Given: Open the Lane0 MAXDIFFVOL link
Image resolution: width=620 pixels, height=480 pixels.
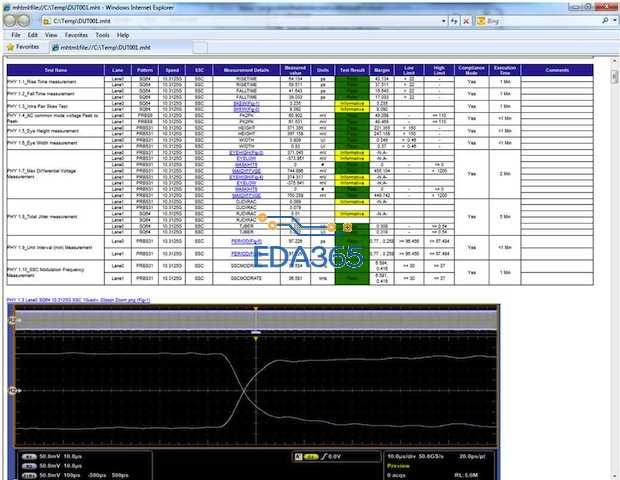Looking at the screenshot, I should pyautogui.click(x=246, y=171).
